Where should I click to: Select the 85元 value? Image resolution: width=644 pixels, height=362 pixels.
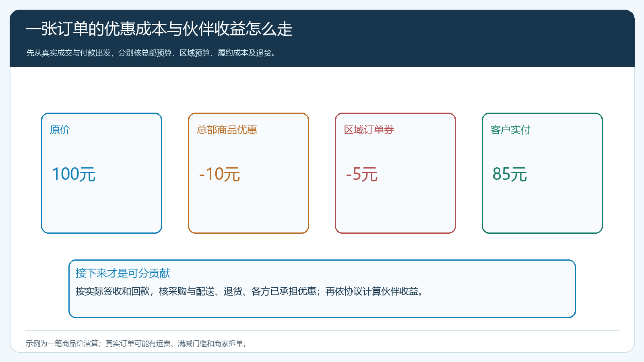pos(510,174)
